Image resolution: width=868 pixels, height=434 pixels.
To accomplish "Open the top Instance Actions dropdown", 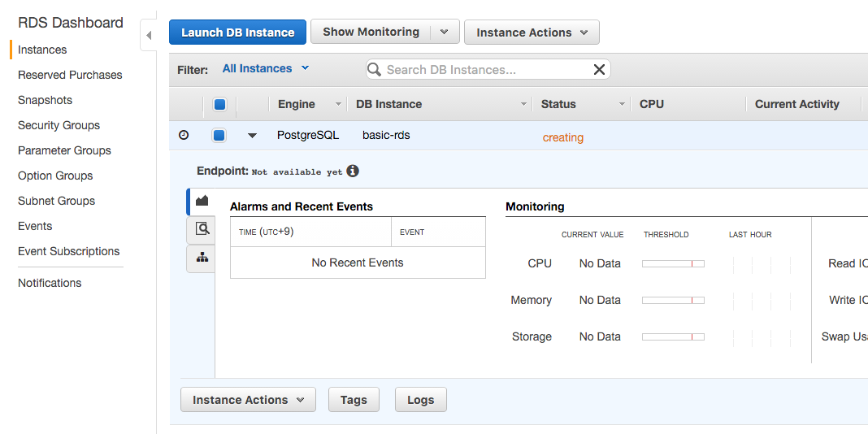I will pos(532,33).
